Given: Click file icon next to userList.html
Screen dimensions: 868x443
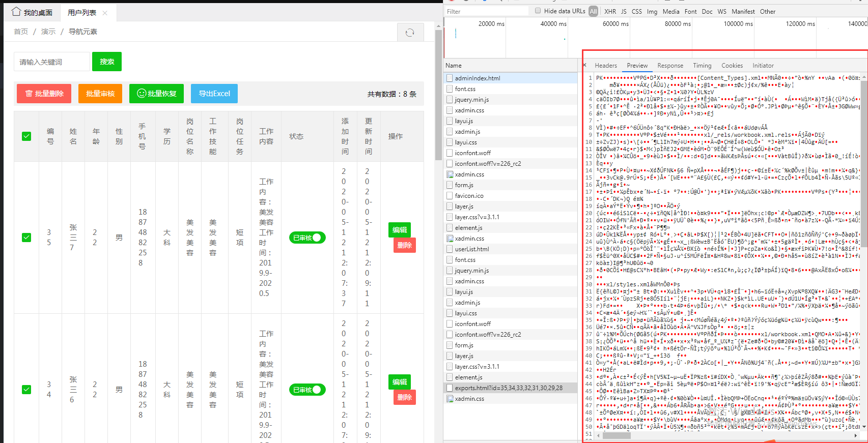Looking at the screenshot, I should (450, 249).
